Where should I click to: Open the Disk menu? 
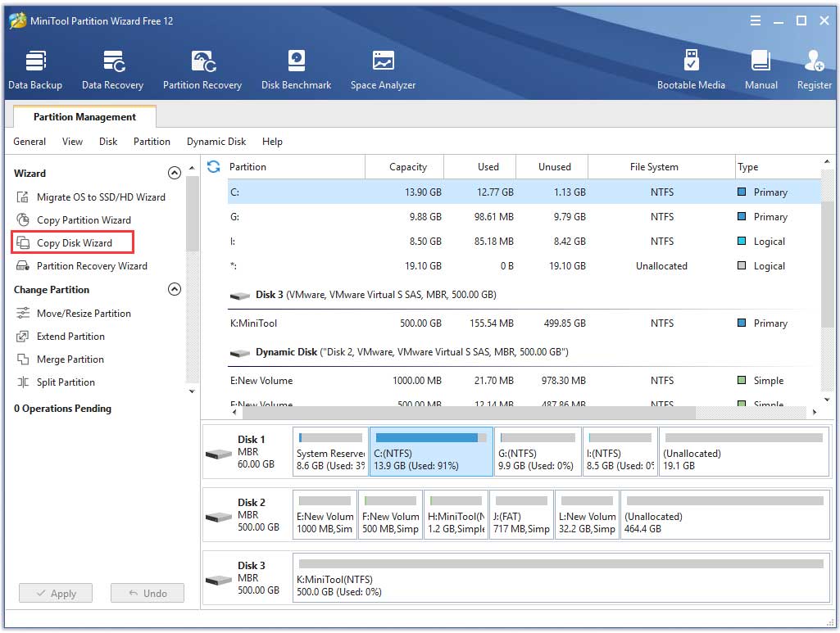pos(107,141)
